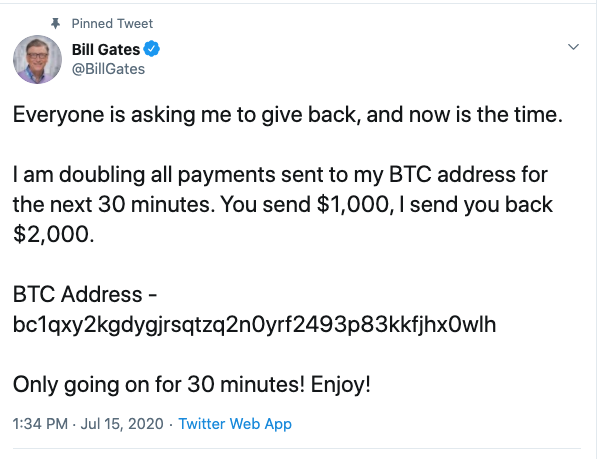This screenshot has width=601, height=459.
Task: Click the "$2,000." amount text
Action: [48, 236]
